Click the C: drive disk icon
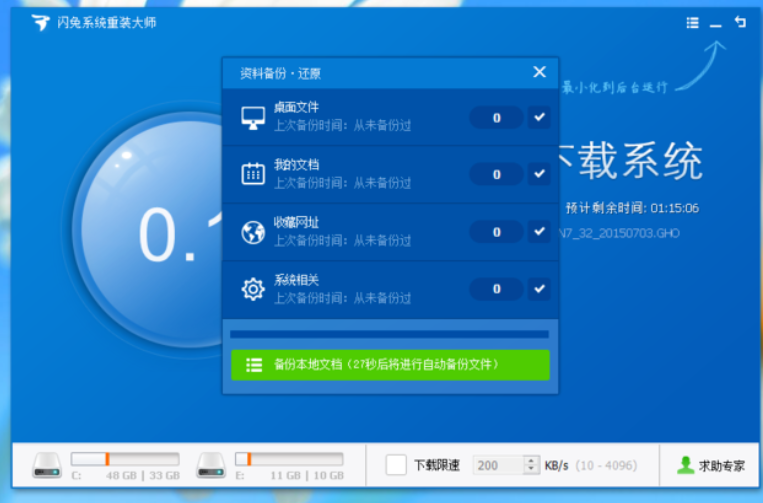Image resolution: width=763 pixels, height=503 pixels. [47, 464]
